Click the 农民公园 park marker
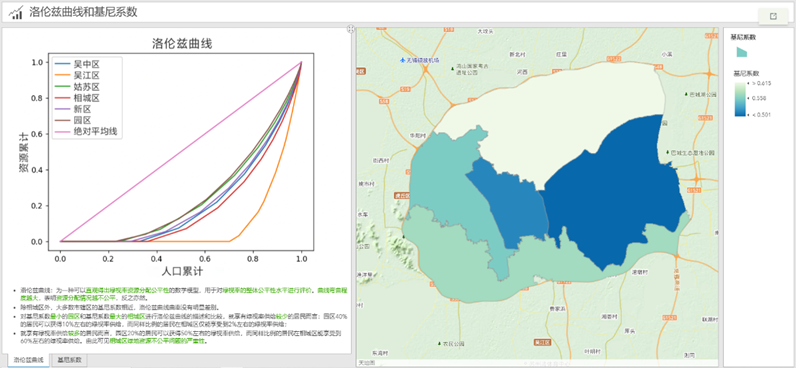Image resolution: width=796 pixels, height=368 pixels. 439,344
